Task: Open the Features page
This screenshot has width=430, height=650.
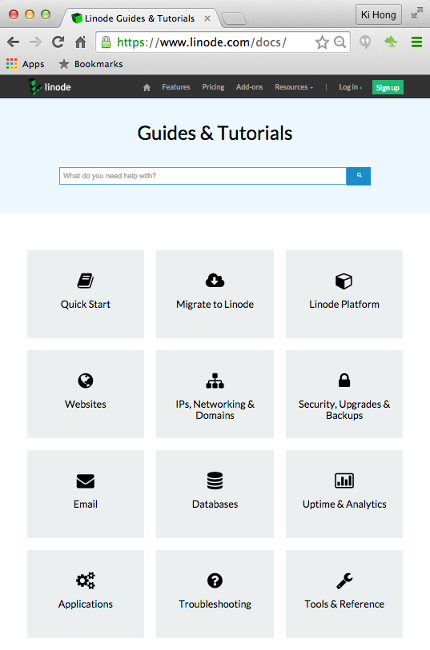Action: point(176,87)
